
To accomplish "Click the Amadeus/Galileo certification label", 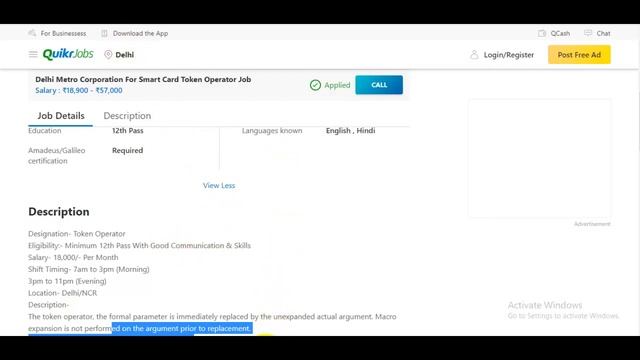I will pyautogui.click(x=57, y=156).
